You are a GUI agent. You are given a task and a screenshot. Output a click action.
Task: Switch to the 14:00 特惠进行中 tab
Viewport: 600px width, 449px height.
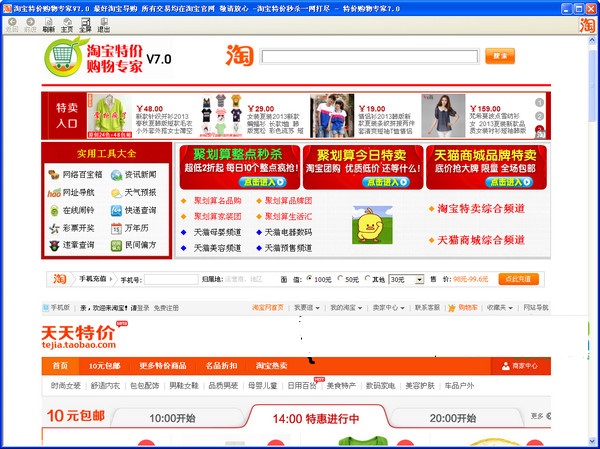(x=316, y=418)
